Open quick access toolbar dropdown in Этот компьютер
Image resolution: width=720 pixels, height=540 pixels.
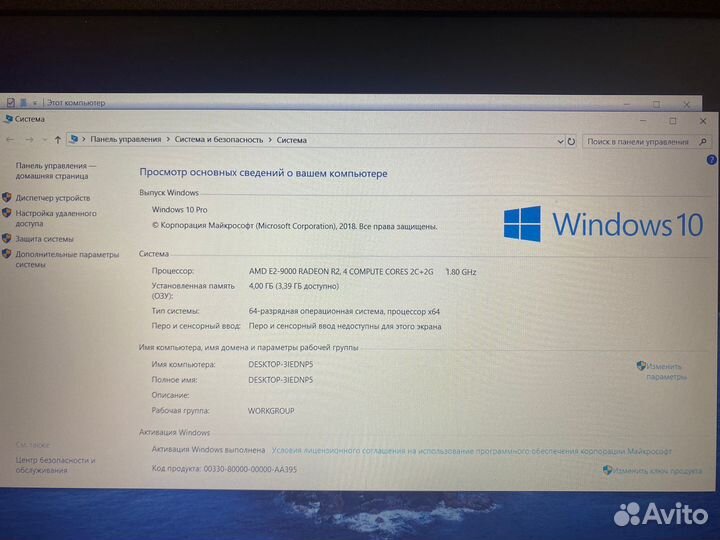(35, 103)
